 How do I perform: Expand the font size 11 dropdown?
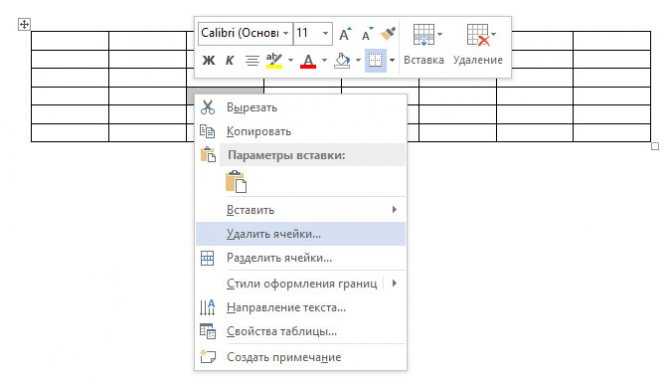point(325,33)
